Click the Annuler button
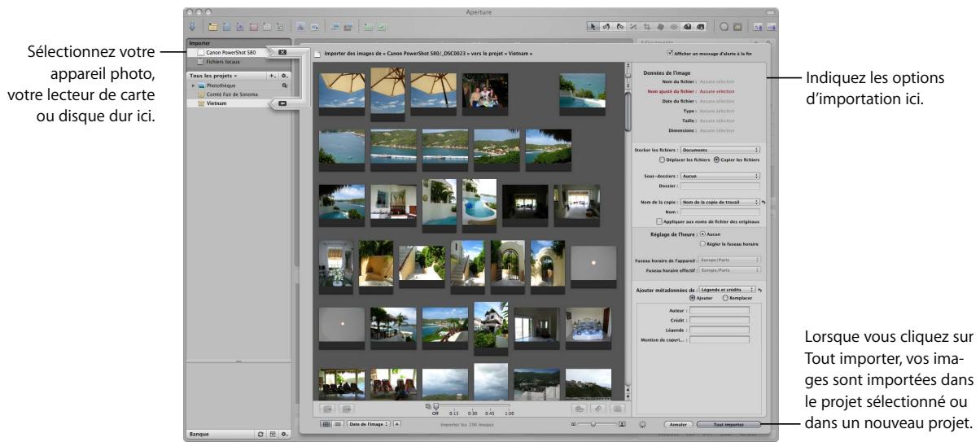The width and height of the screenshot is (980, 442). point(677,425)
